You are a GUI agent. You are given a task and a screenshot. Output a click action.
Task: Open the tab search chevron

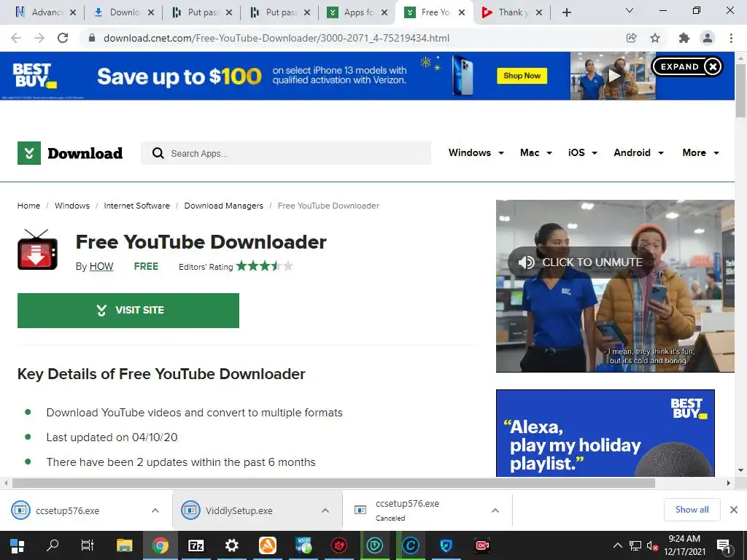630,10
